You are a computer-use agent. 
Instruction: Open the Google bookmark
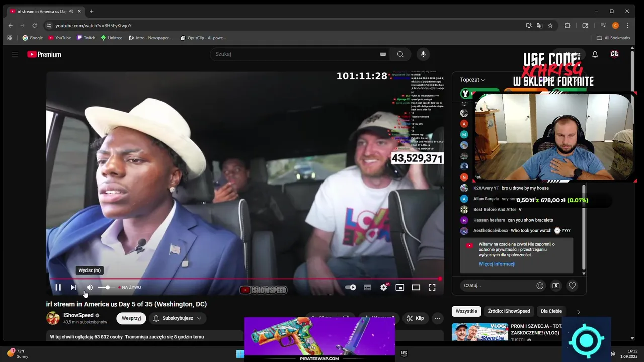click(33, 38)
